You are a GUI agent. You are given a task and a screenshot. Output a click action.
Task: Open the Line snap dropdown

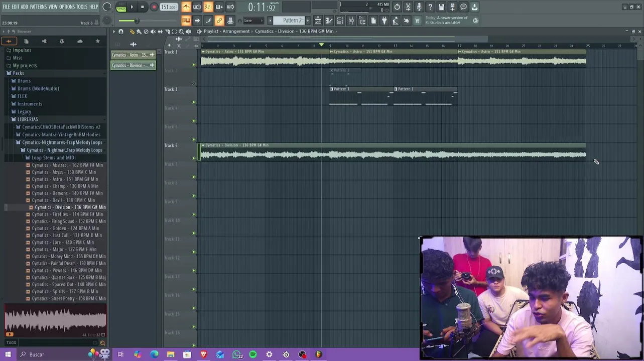pos(253,21)
